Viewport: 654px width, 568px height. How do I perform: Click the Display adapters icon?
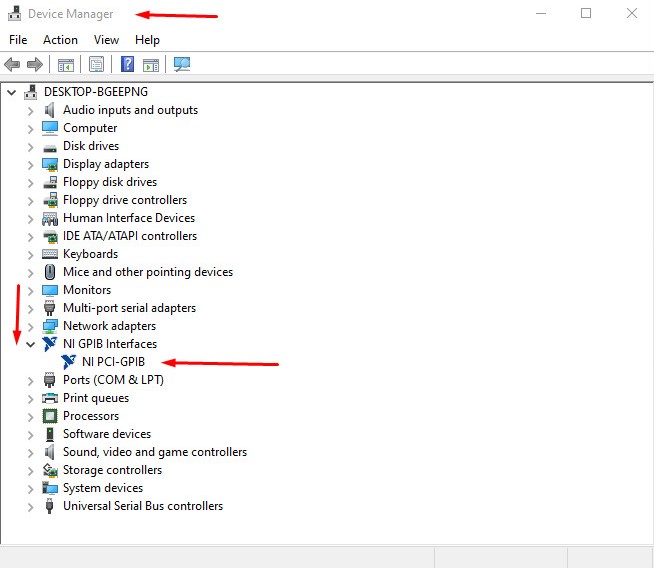tap(50, 164)
